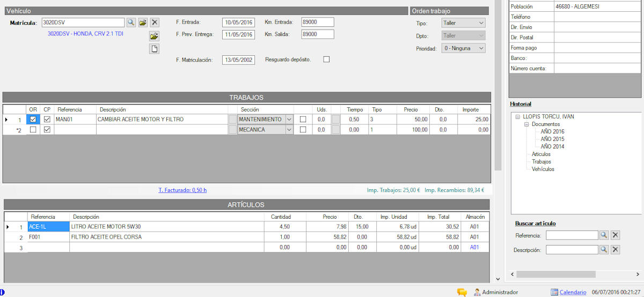Select Trabajos in Historial tree

(x=541, y=161)
